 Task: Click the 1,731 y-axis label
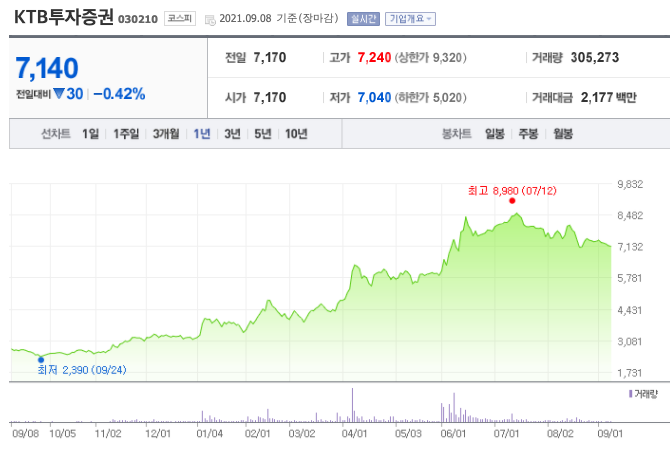click(x=630, y=373)
